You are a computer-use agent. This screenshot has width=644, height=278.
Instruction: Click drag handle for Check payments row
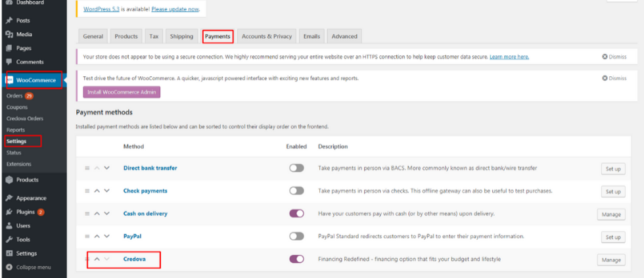pos(87,191)
